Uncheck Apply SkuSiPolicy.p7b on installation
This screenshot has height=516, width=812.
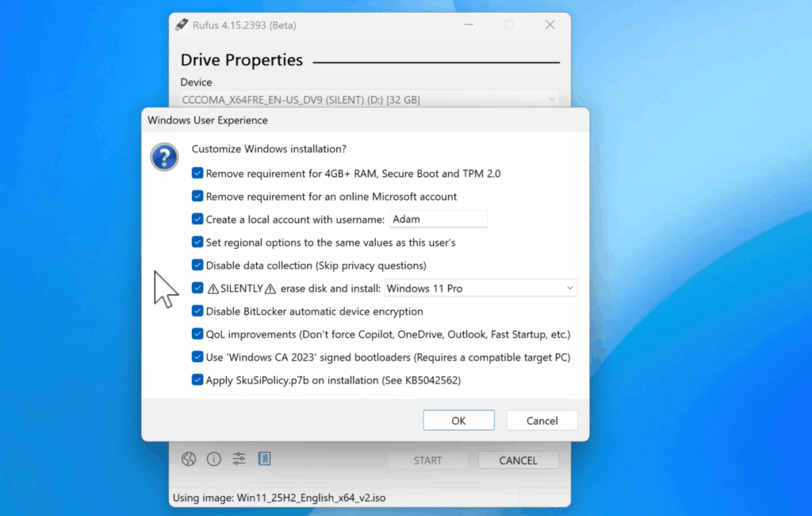[x=197, y=380]
